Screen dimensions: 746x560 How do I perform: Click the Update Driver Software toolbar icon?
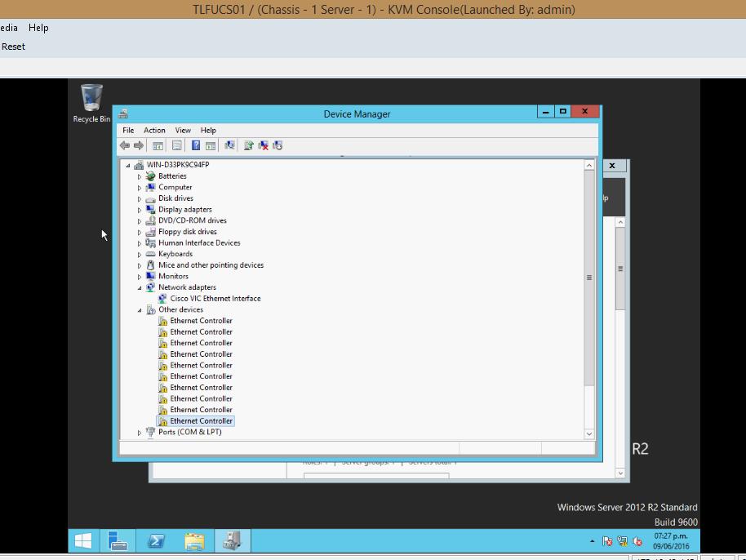[249, 145]
